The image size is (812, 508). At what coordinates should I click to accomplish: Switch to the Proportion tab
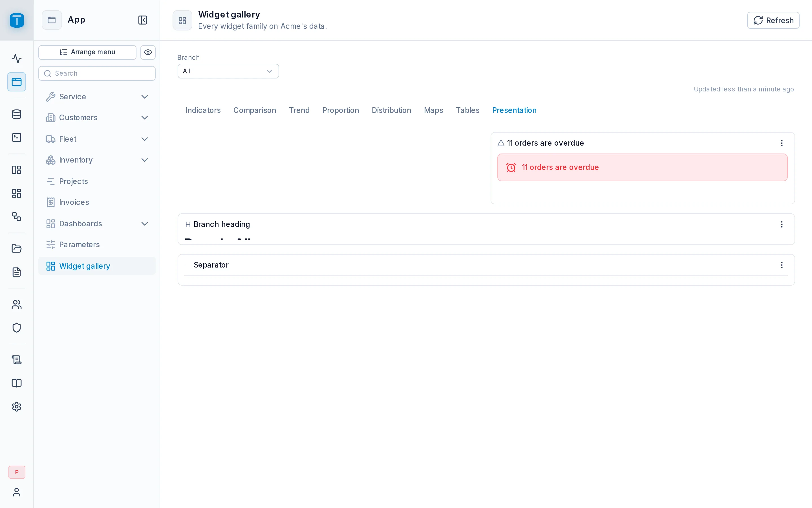[x=341, y=110]
